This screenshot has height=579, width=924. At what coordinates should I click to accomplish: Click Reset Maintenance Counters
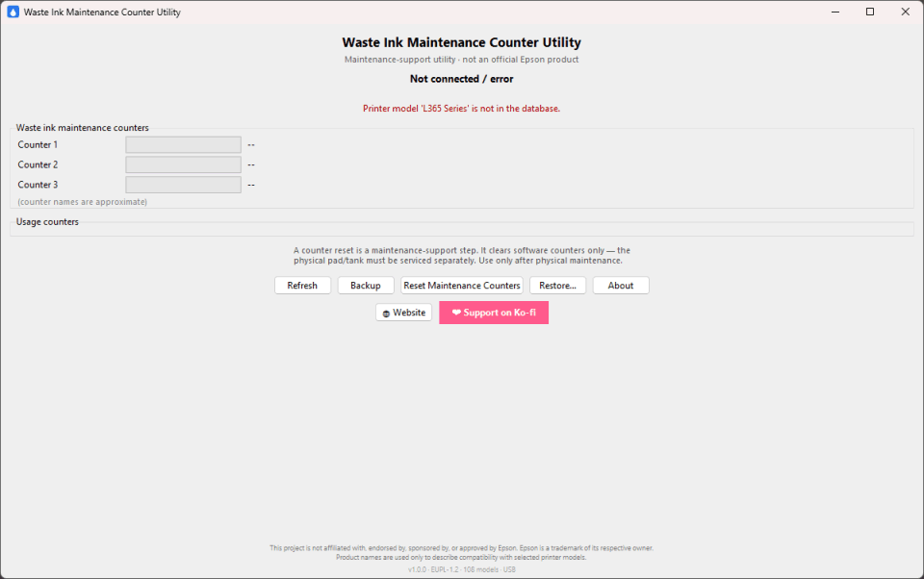pyautogui.click(x=461, y=285)
